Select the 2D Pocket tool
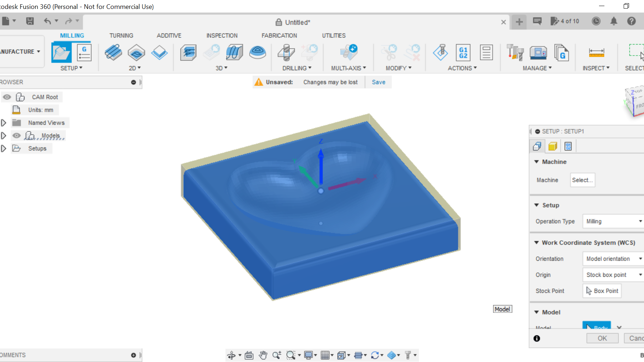Viewport: 644px width, 362px height. click(x=136, y=52)
